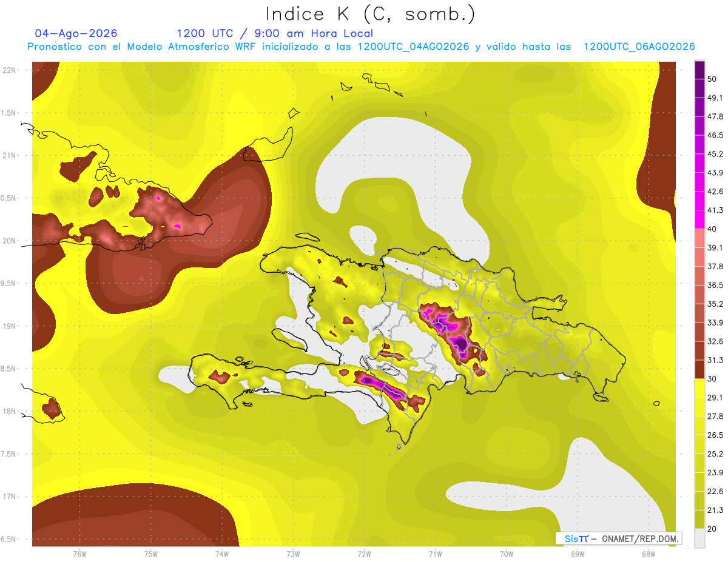Image resolution: width=728 pixels, height=562 pixels.
Task: Click the "27.8" color bar value
Action: (x=715, y=416)
